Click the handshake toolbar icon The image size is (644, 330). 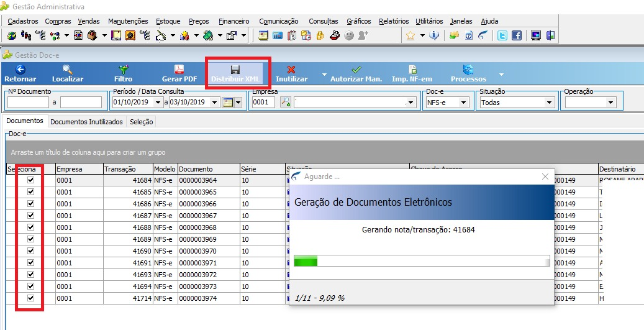click(454, 36)
